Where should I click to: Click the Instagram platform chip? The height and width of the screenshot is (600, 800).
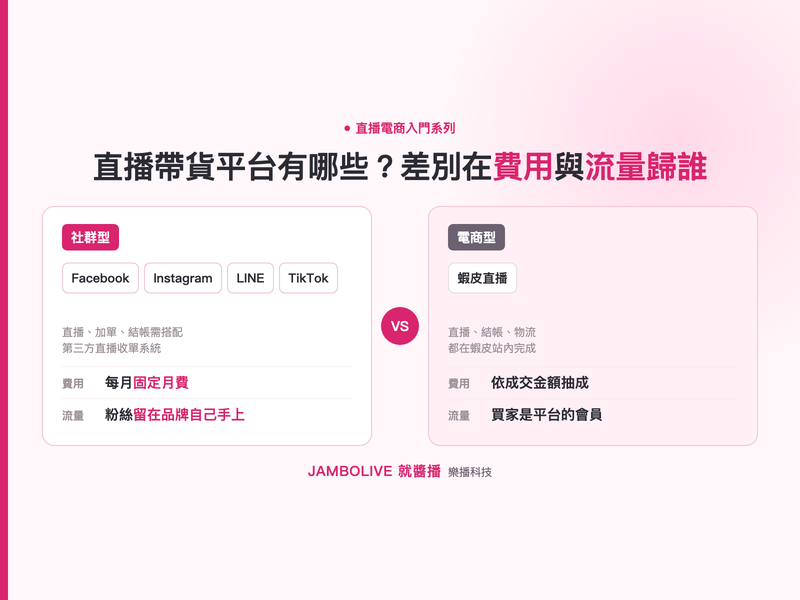pos(183,278)
